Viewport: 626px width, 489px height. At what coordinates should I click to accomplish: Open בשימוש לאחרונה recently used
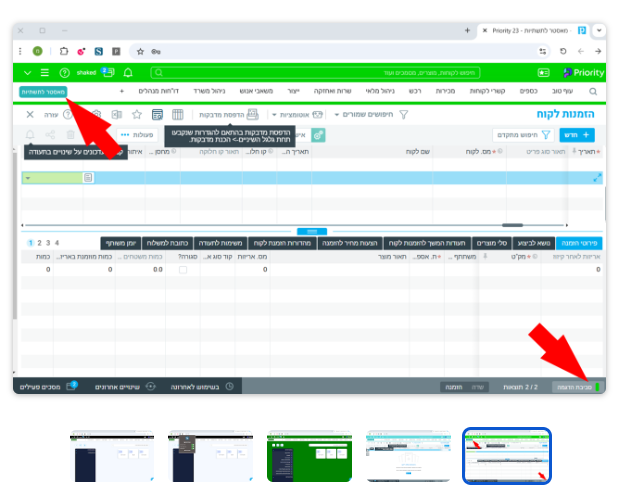(202, 387)
